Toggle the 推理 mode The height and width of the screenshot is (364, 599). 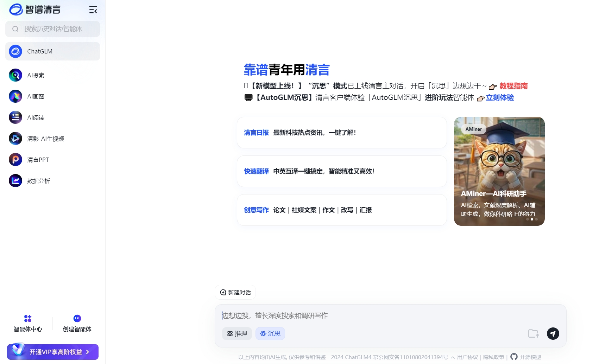click(237, 333)
